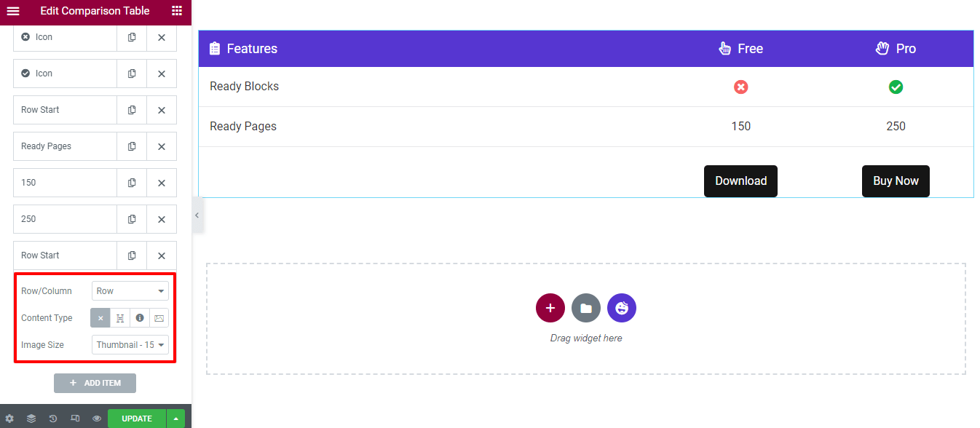Switch to responsive mode
This screenshot has height=428, width=980.
coord(75,419)
